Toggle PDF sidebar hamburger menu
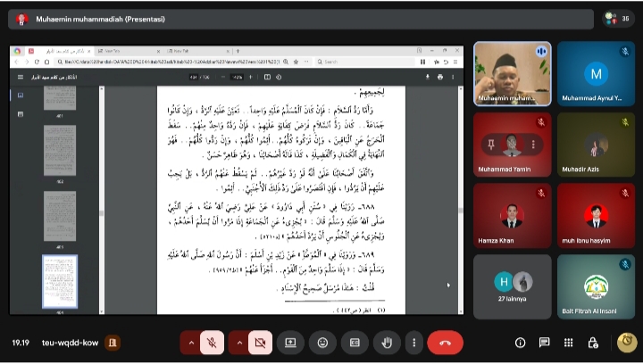 [21, 77]
